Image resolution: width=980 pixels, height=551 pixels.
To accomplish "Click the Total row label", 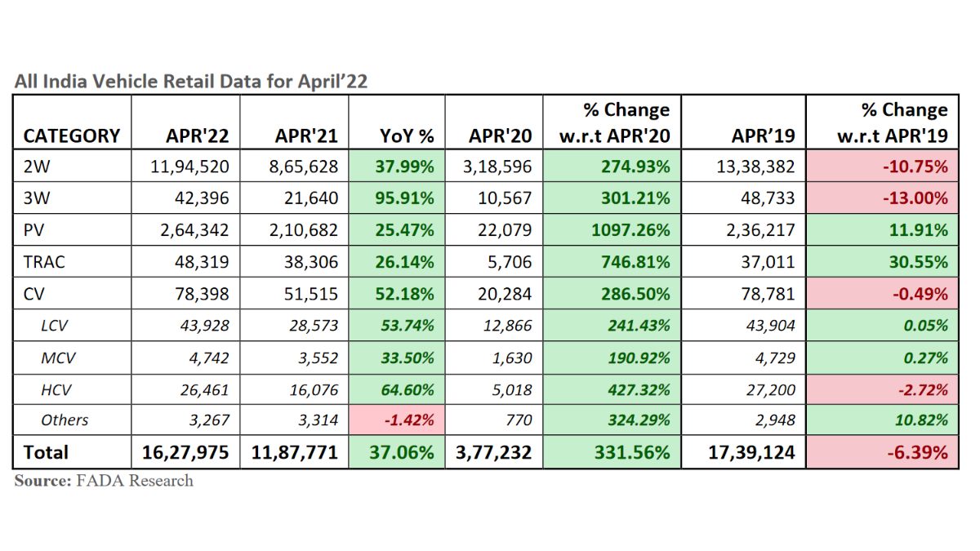I will pyautogui.click(x=46, y=452).
